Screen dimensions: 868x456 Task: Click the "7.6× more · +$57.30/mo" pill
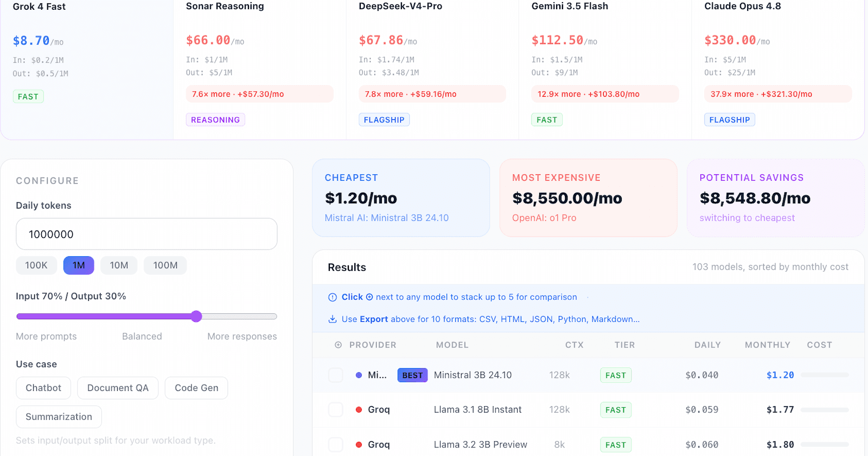tap(259, 94)
